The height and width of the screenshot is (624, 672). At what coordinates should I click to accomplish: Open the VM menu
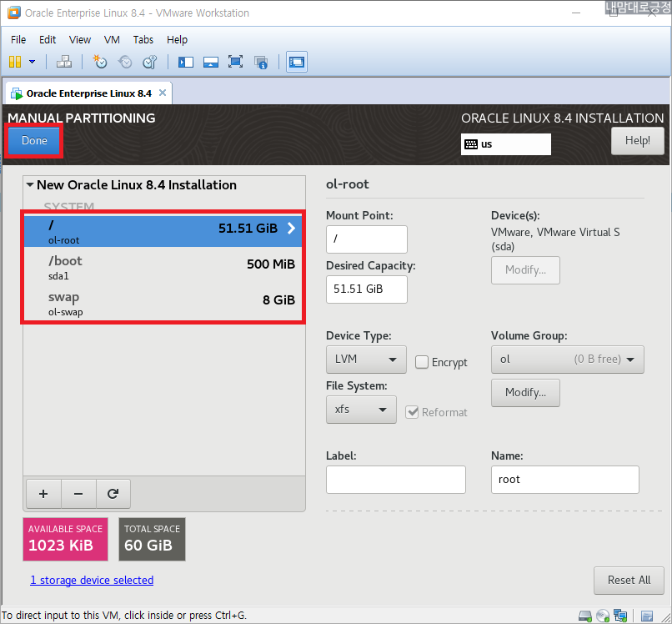(x=112, y=40)
